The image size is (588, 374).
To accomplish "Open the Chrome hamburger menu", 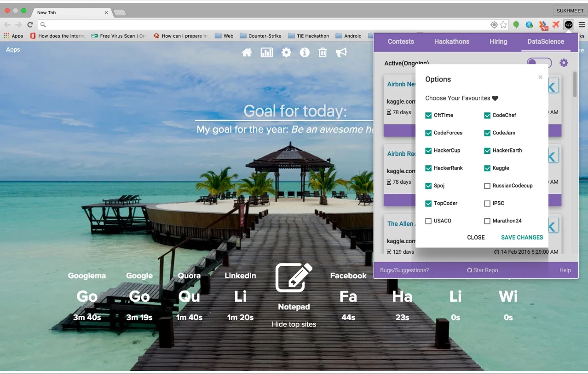I will tap(582, 24).
